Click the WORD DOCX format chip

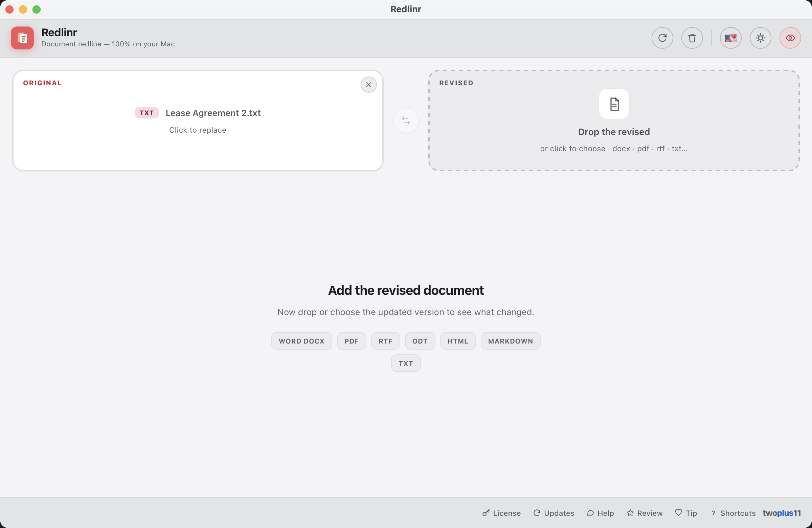click(301, 341)
